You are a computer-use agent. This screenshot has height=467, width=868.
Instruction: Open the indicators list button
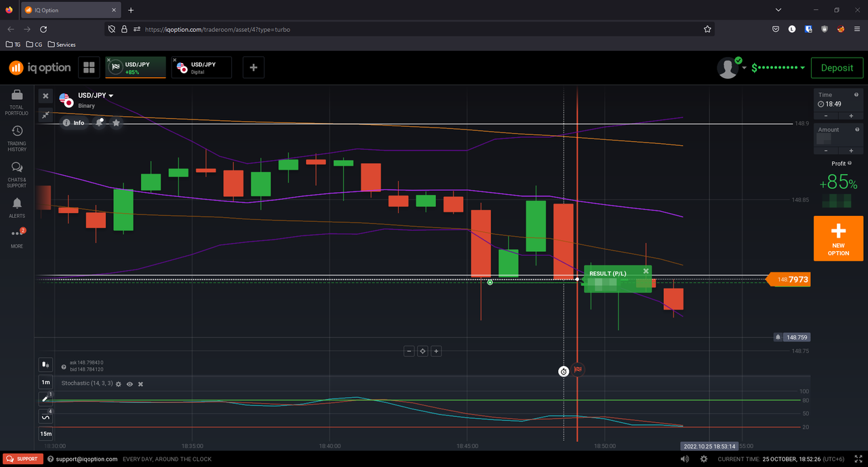(45, 416)
